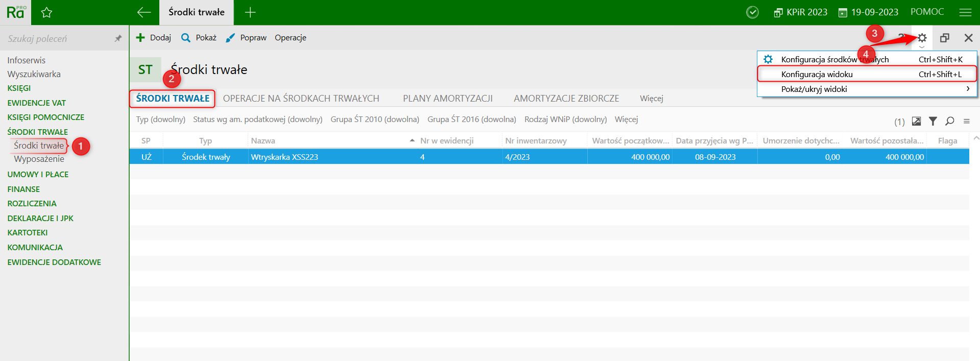Expand EWIDENCJE DODATKOWE section

(54, 262)
